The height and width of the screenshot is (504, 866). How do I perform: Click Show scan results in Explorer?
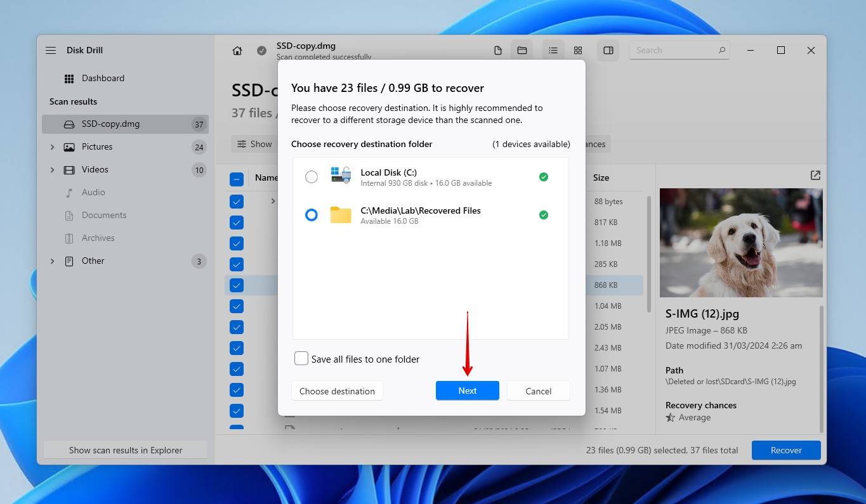click(x=126, y=450)
